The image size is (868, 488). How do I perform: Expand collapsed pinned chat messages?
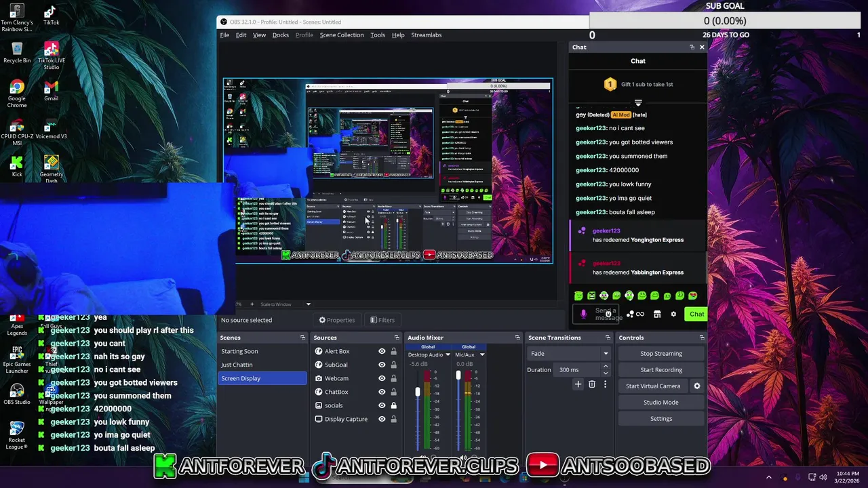(x=638, y=103)
